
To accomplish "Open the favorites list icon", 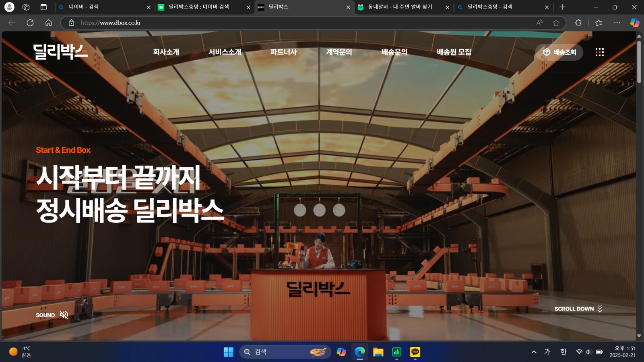I will click(599, 23).
